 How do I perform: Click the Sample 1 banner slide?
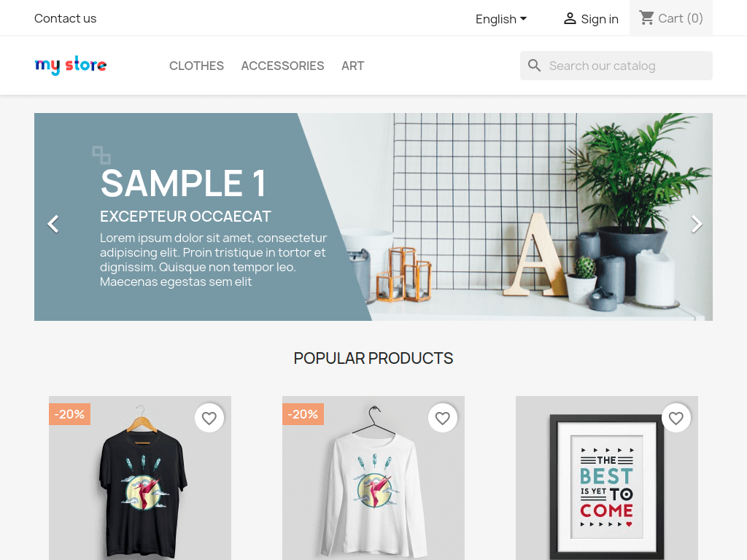tap(373, 217)
